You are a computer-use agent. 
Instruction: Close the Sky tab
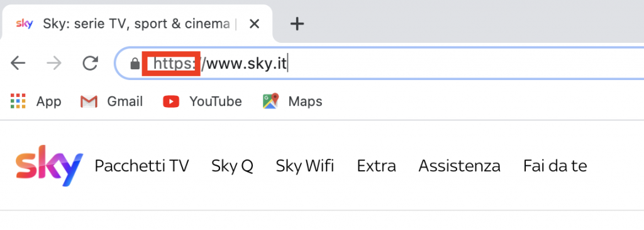pos(254,25)
